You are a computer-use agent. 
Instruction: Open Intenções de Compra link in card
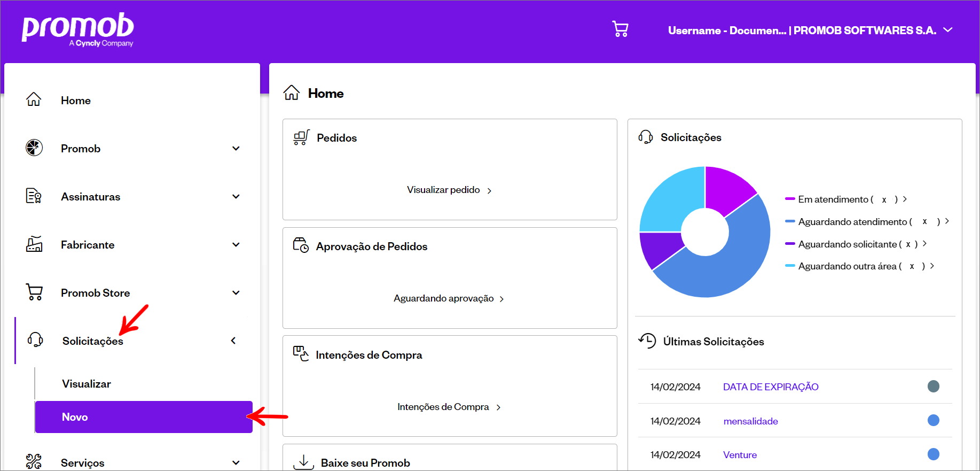click(x=449, y=407)
